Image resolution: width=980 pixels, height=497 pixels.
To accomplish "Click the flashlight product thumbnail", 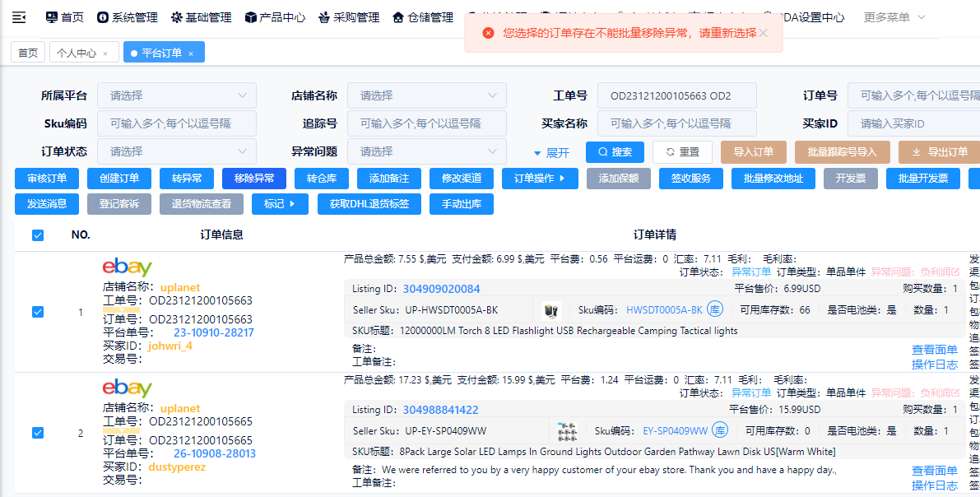I will point(550,310).
